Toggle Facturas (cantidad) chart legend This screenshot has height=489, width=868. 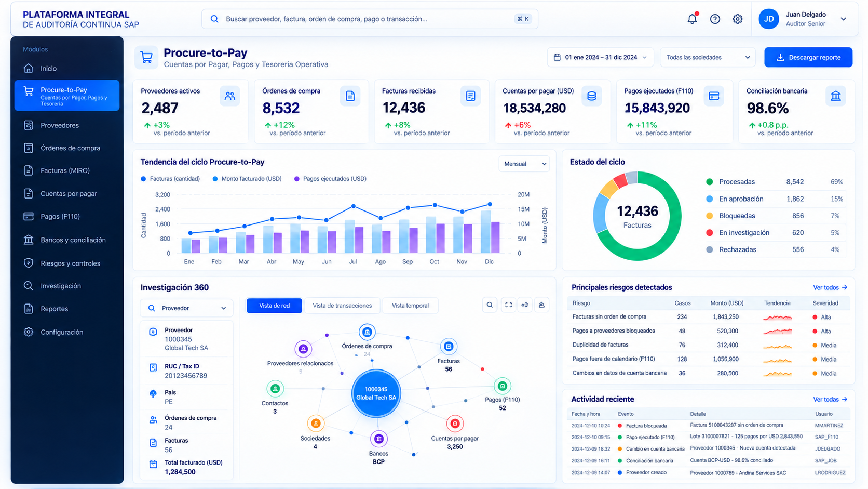click(x=170, y=179)
